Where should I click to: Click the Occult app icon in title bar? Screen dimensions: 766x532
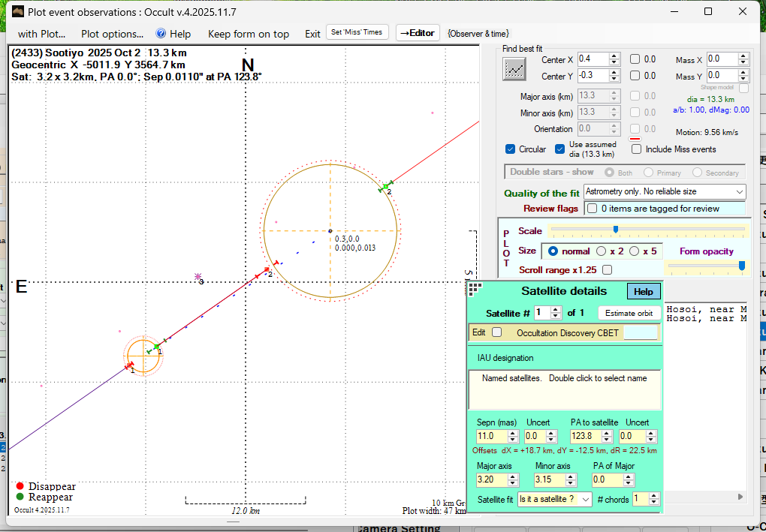(18, 11)
